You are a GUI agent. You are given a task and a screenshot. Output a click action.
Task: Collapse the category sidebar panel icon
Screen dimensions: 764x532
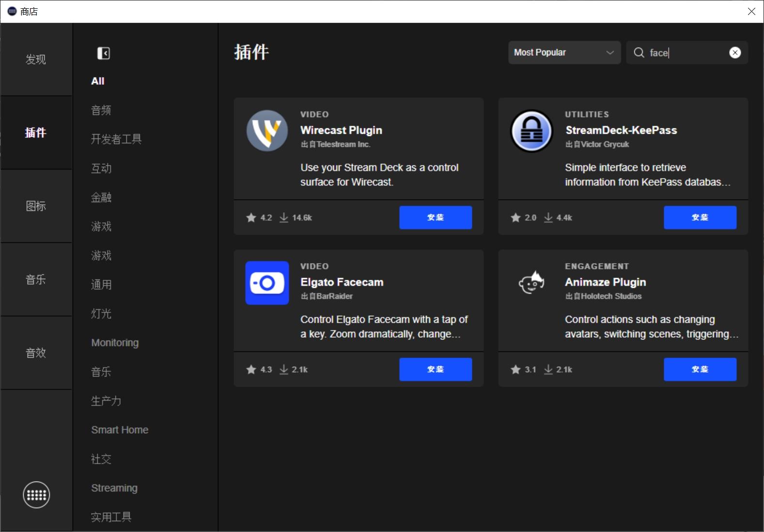103,53
